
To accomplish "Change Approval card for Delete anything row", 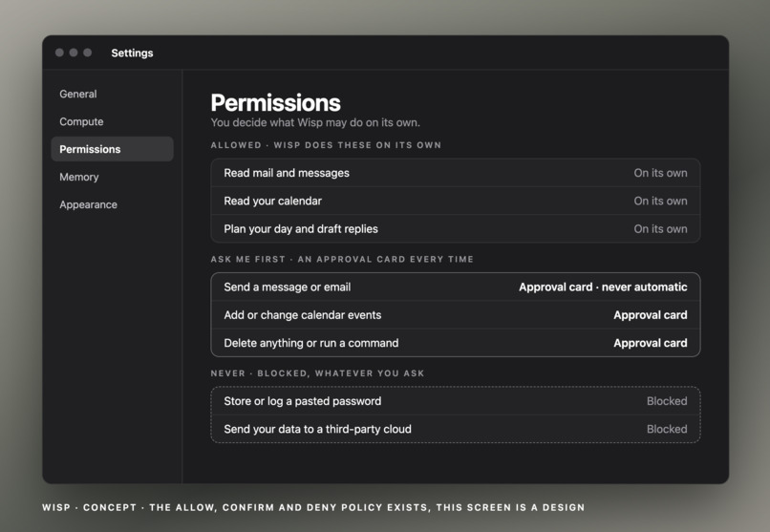I will 651,343.
